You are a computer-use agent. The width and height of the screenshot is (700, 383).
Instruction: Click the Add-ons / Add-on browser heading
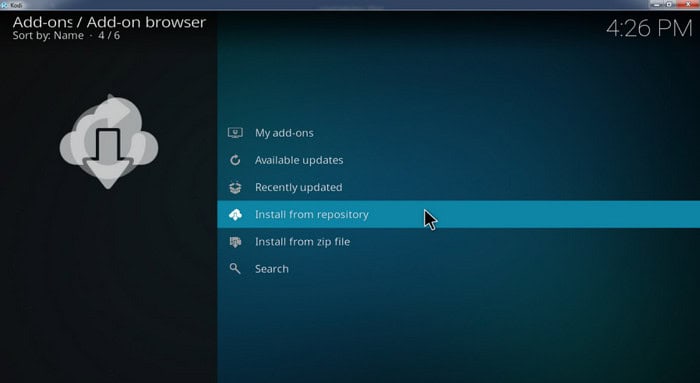(109, 22)
